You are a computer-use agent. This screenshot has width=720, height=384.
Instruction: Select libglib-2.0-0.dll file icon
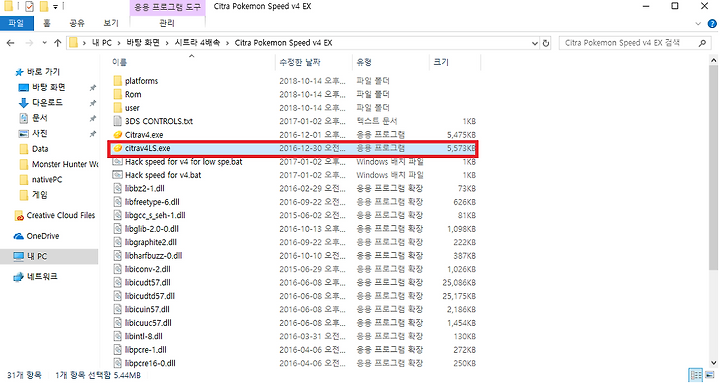pos(118,229)
